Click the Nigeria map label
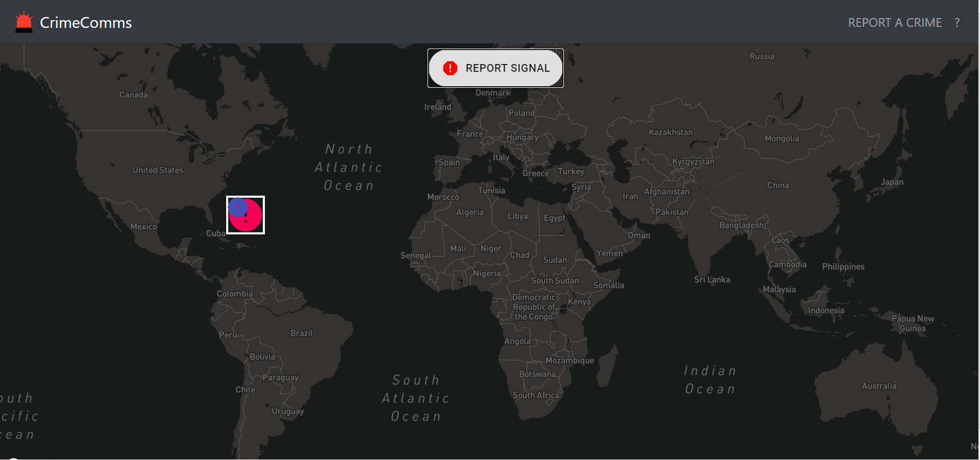This screenshot has height=460, width=980. pos(487,273)
